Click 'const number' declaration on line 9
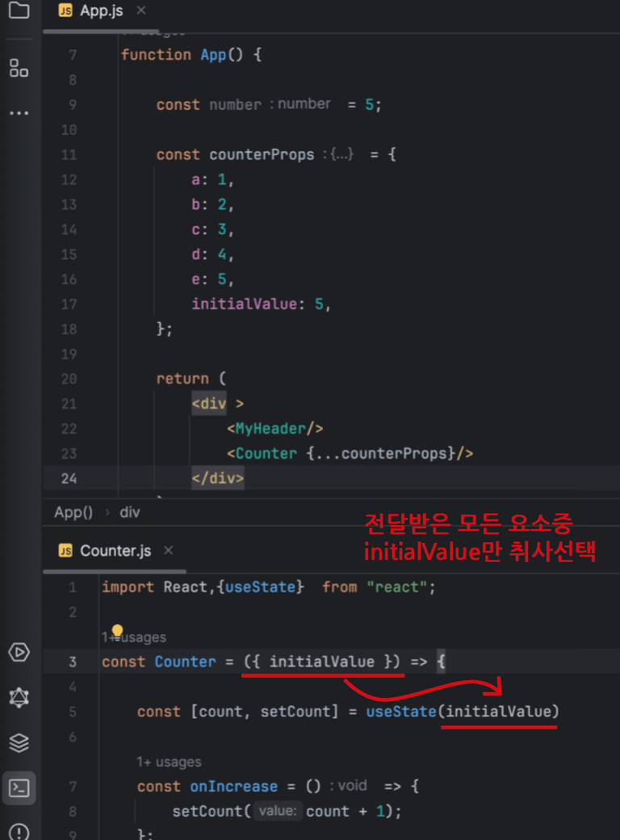Screen dimensions: 620x840 pyautogui.click(x=209, y=104)
